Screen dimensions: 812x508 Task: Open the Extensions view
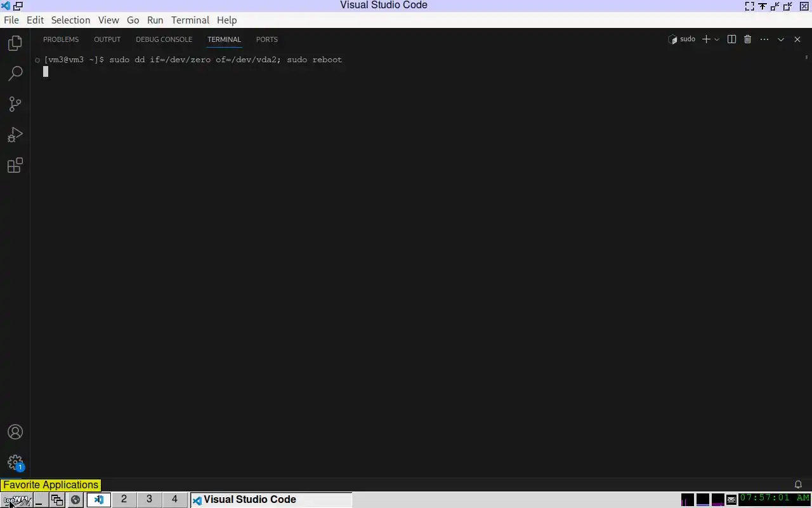tap(15, 166)
